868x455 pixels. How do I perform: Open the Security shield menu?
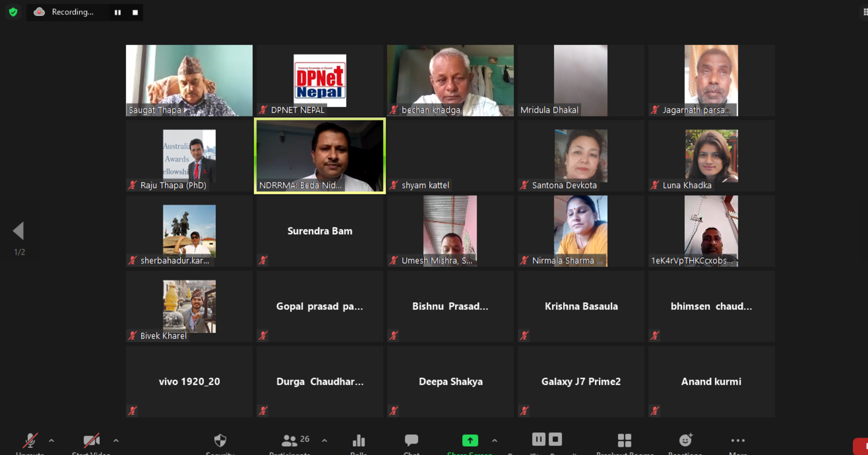(x=220, y=441)
